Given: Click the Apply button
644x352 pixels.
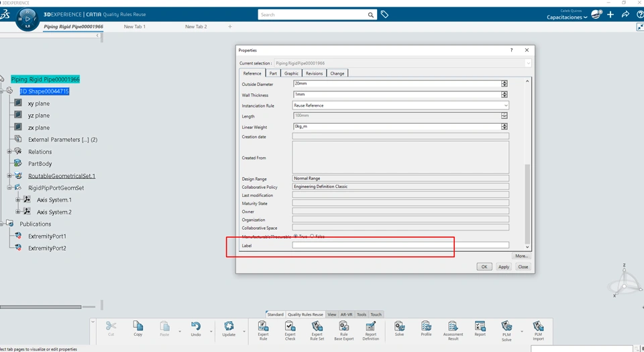Looking at the screenshot, I should 504,267.
